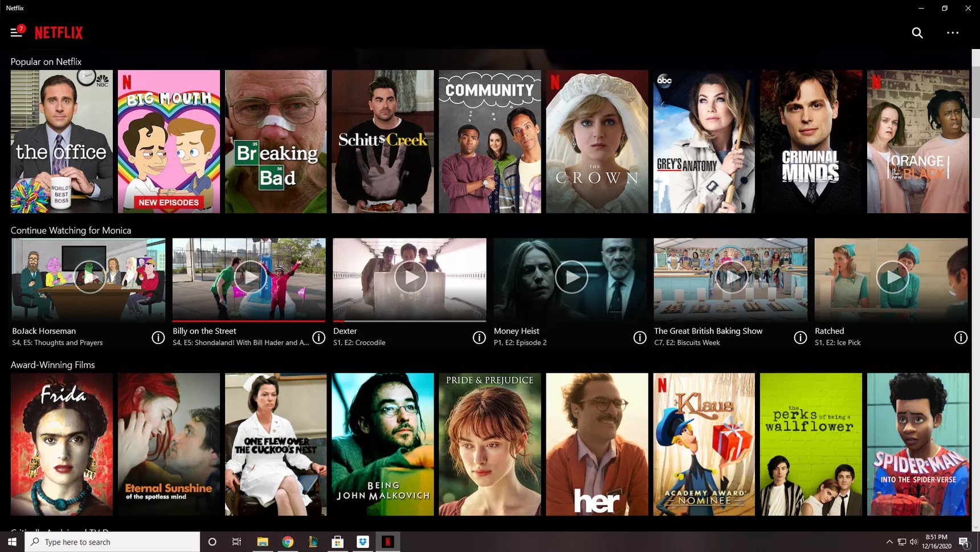The height and width of the screenshot is (552, 980).
Task: Open the Big Mouth poster
Action: tap(169, 141)
